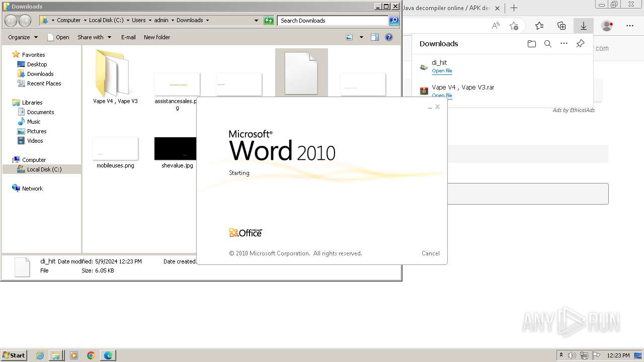Screen dimensions: 644x362
Task: Click the Explorer Back navigation arrow
Action: coord(11,21)
